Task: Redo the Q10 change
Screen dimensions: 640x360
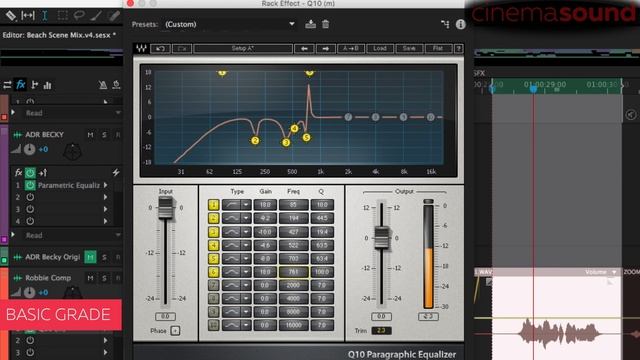Action: 182,49
